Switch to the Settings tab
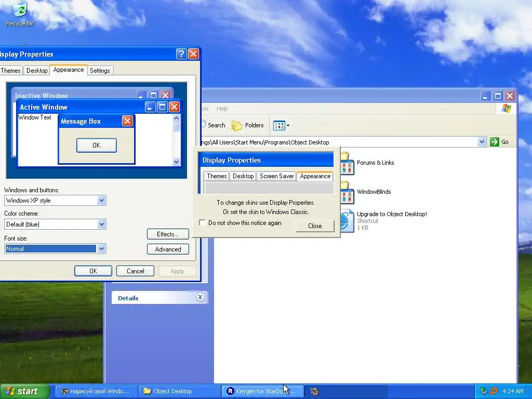This screenshot has height=399, width=532. (x=100, y=71)
